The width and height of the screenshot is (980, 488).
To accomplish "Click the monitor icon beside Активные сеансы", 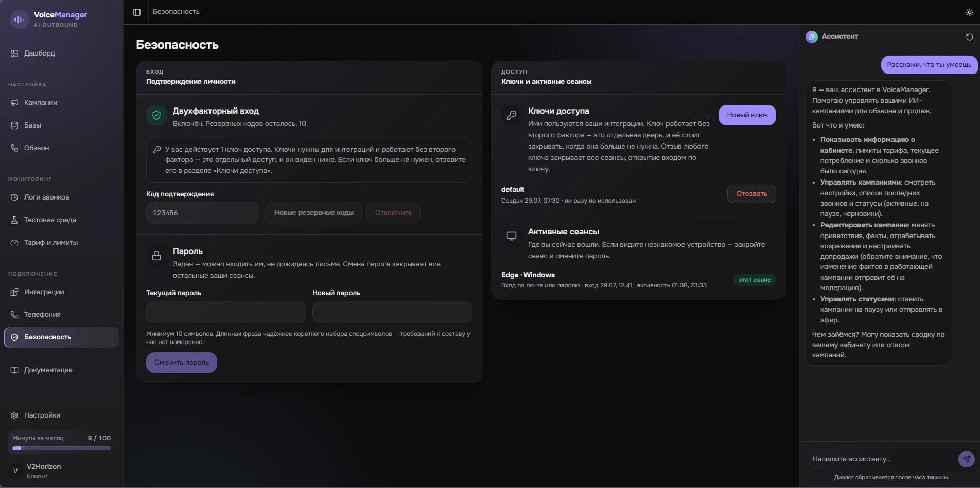I will [512, 236].
